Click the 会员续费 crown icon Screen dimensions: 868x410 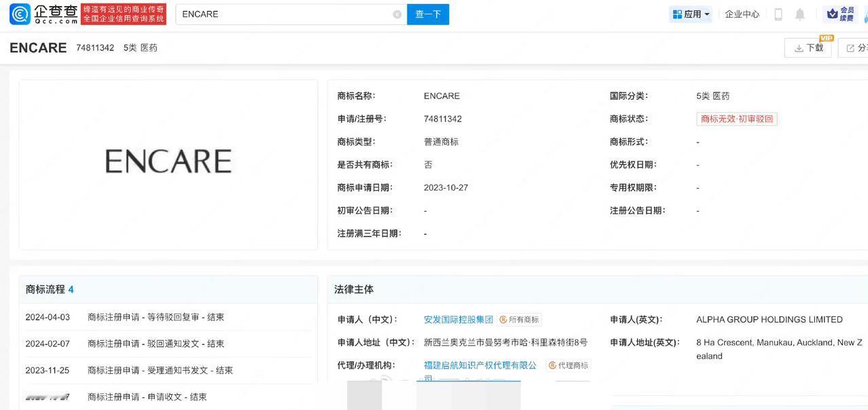click(x=841, y=14)
